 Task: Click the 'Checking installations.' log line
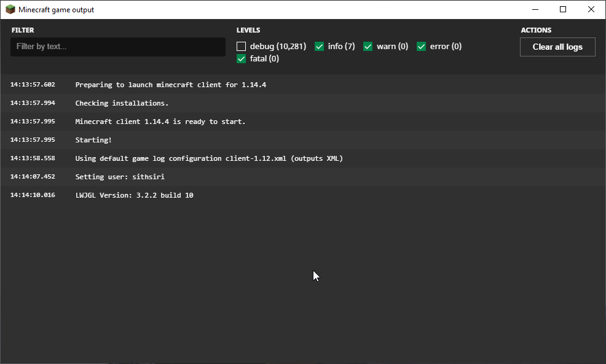click(122, 103)
